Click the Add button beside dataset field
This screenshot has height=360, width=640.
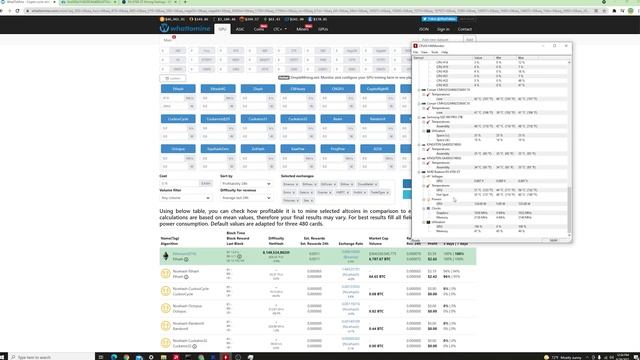click(x=469, y=40)
